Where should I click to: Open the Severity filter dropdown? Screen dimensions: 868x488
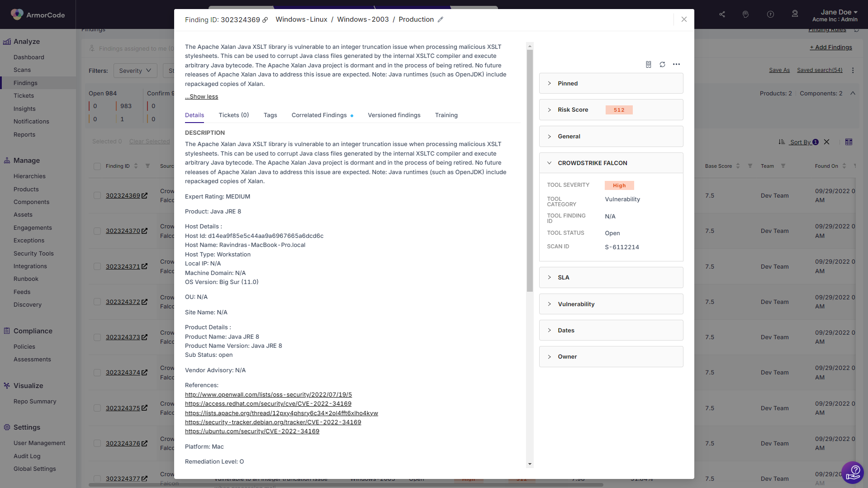point(135,70)
